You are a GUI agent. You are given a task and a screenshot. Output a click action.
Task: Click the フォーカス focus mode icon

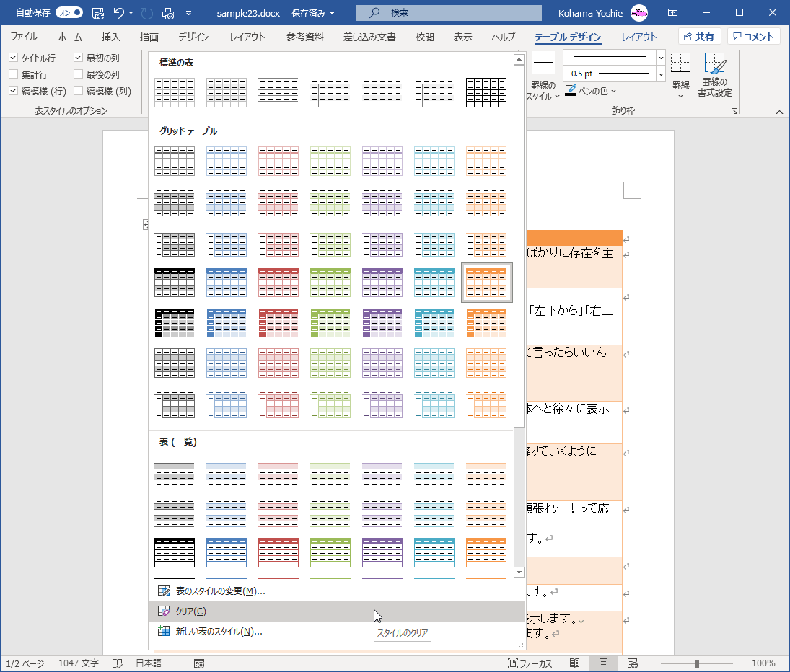click(513, 663)
